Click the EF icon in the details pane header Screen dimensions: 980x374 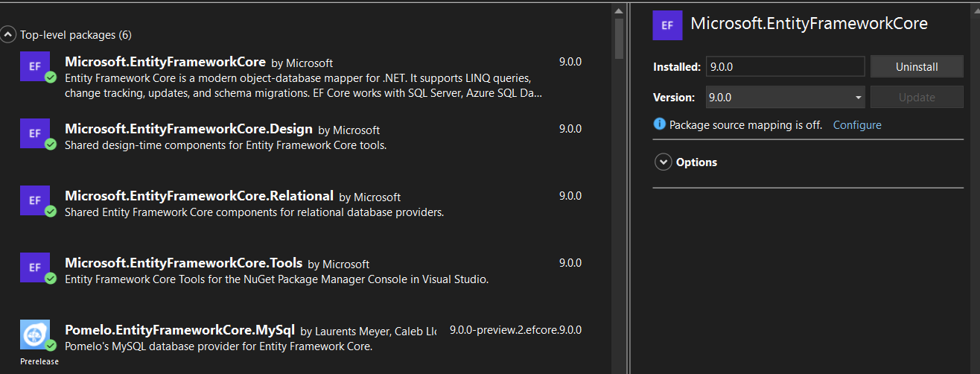tap(667, 25)
